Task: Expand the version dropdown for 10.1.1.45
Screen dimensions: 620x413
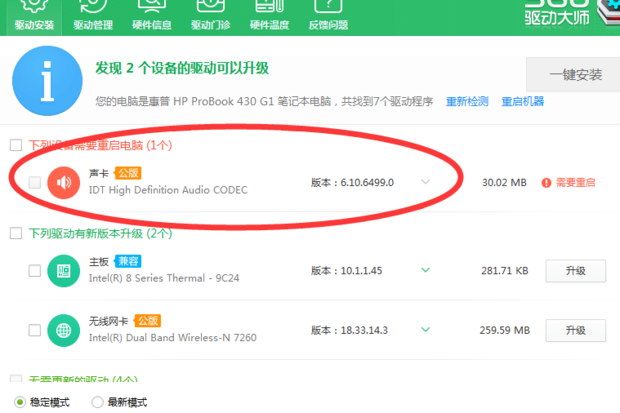Action: [x=425, y=270]
